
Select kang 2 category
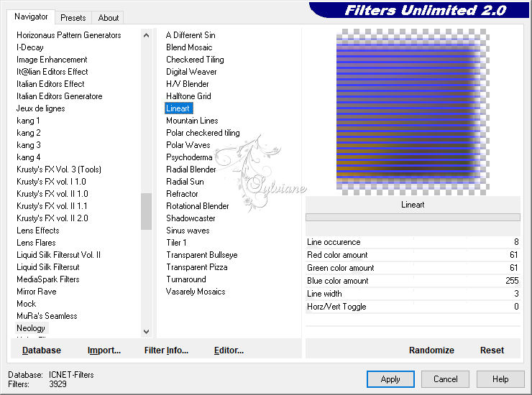(29, 133)
